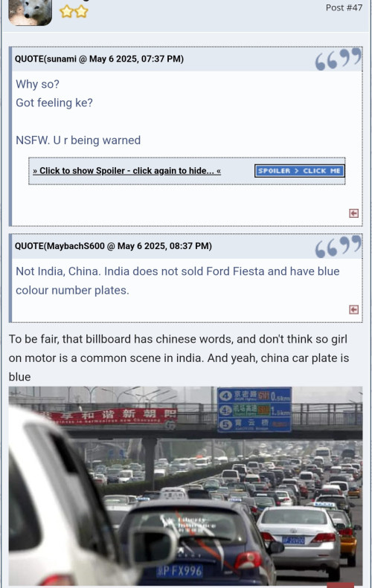Jump to sunami's original post via red arrow
This screenshot has width=372, height=588.
tap(353, 213)
